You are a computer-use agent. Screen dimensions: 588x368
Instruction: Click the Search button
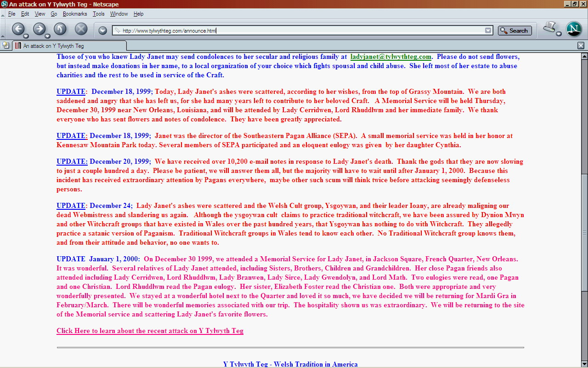coord(514,31)
